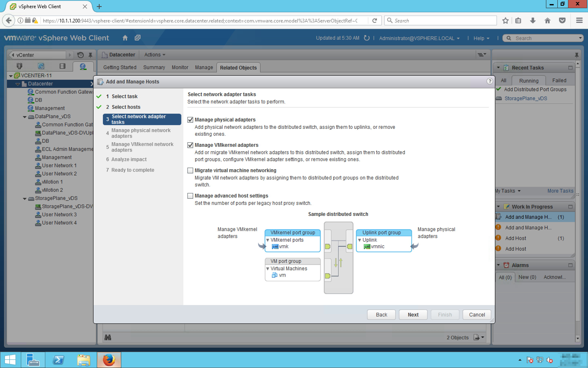Collapse the VCENTER-11 tree node
The height and width of the screenshot is (368, 588).
click(x=11, y=76)
